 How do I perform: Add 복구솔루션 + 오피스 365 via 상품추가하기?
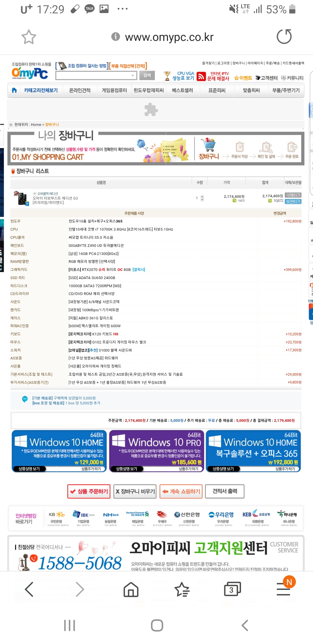pos(285,469)
